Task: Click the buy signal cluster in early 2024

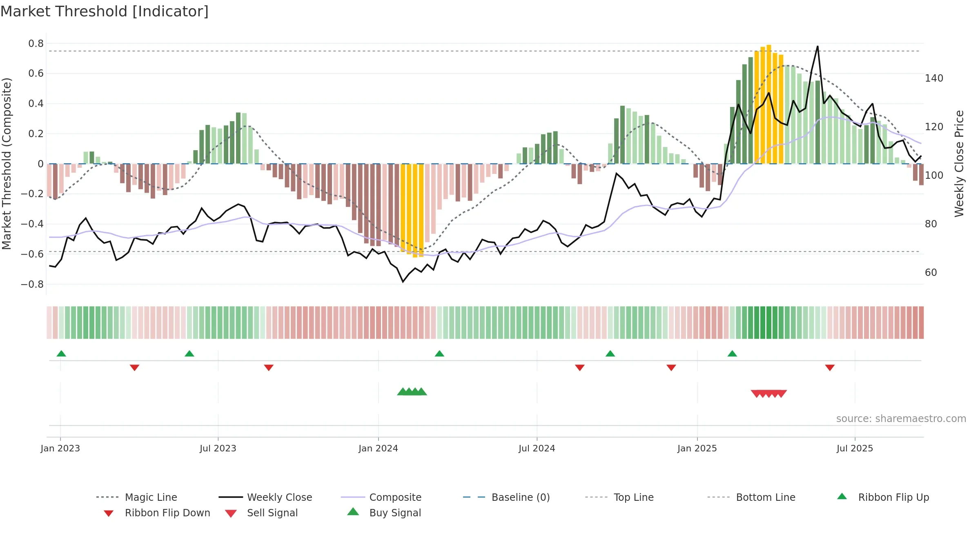Action: click(x=412, y=391)
